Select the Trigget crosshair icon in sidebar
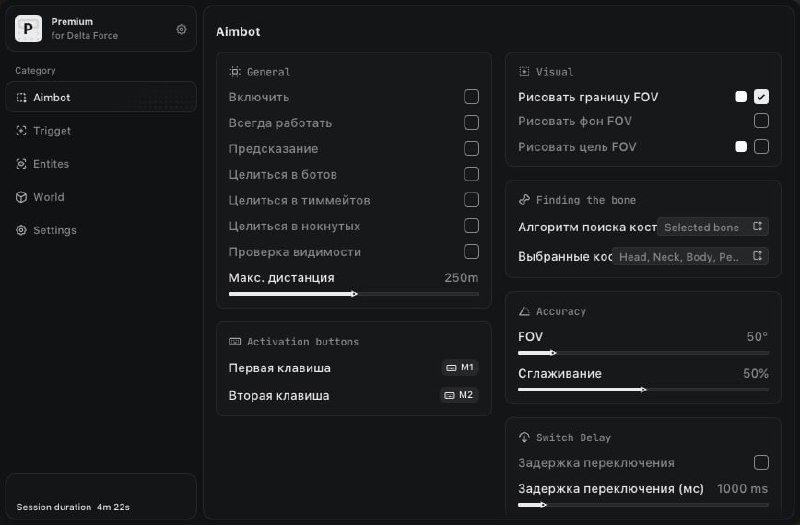Image resolution: width=800 pixels, height=525 pixels. (x=22, y=130)
